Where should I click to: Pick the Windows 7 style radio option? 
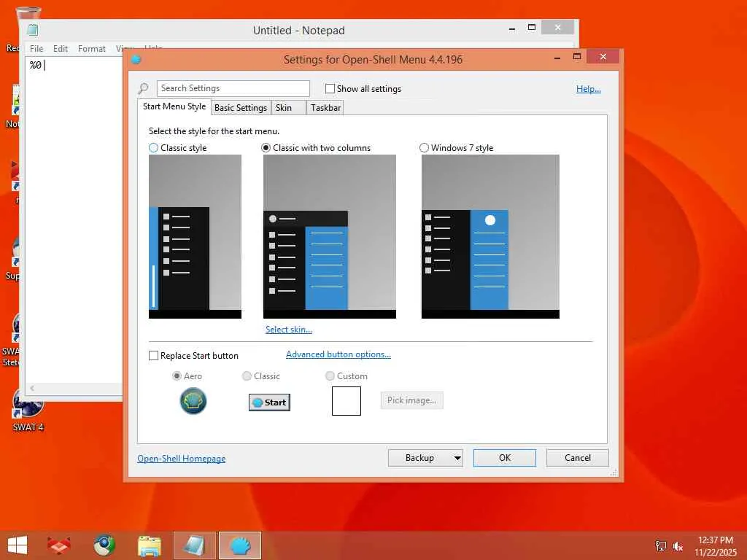tap(424, 147)
